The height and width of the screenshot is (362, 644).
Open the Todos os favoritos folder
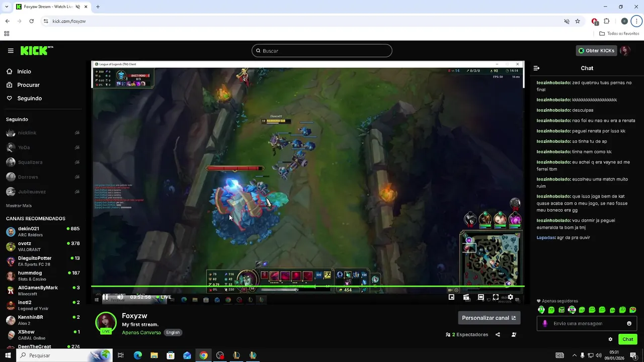pos(619,34)
